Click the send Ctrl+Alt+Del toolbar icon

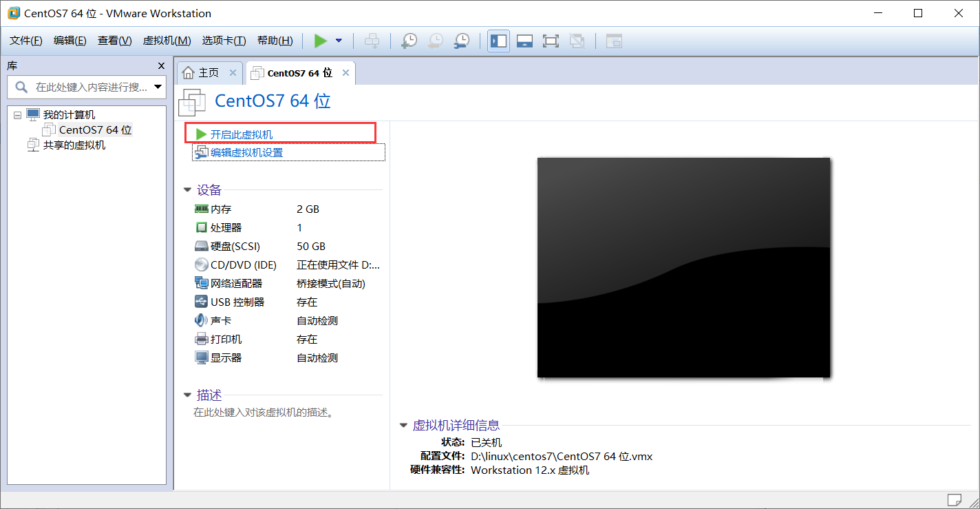tap(372, 41)
